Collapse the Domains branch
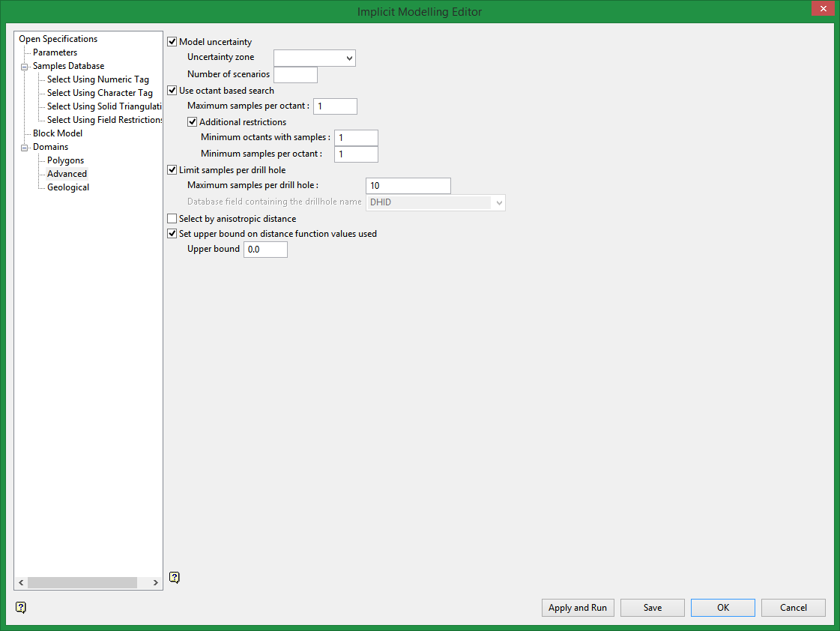Image resolution: width=840 pixels, height=631 pixels. coord(24,146)
